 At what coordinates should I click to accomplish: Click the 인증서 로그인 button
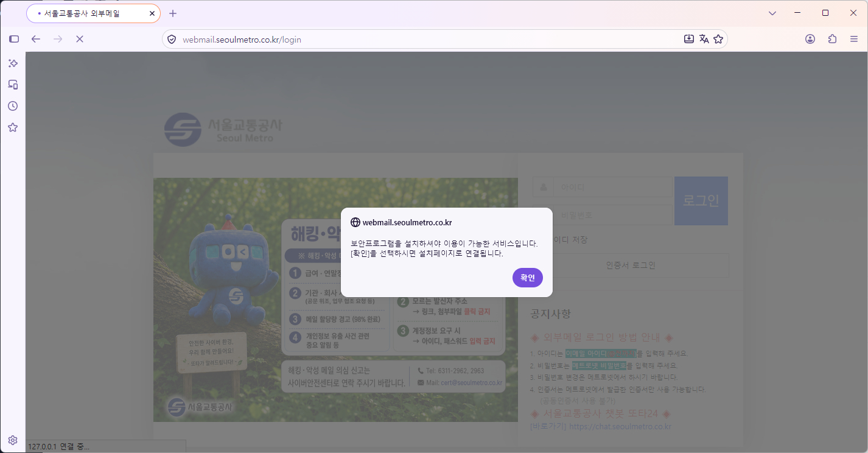(631, 265)
